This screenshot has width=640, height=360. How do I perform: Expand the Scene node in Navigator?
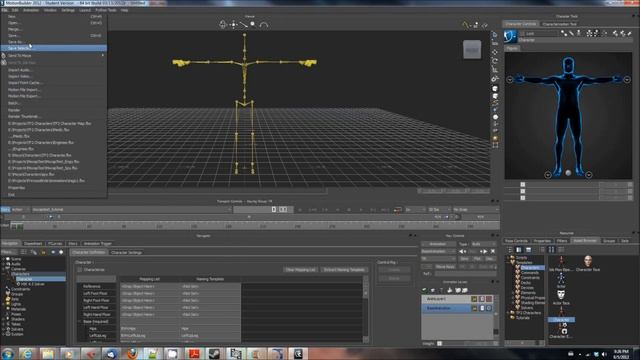click(x=3, y=259)
